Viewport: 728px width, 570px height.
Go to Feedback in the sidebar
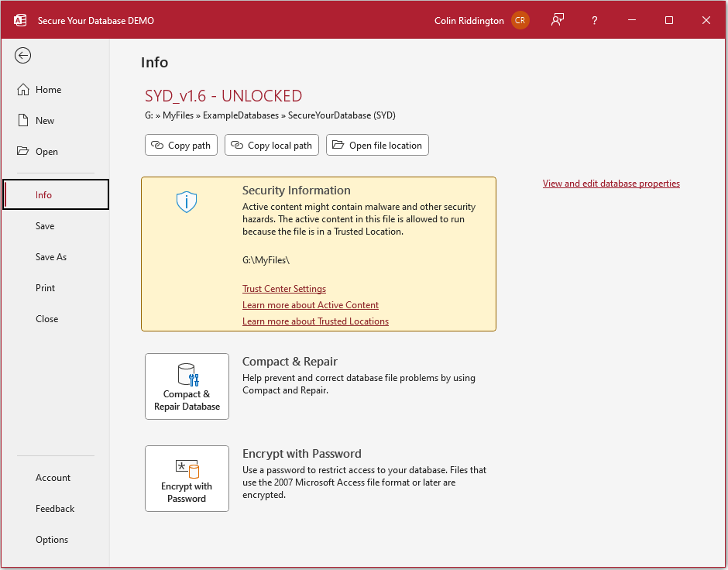(x=55, y=509)
